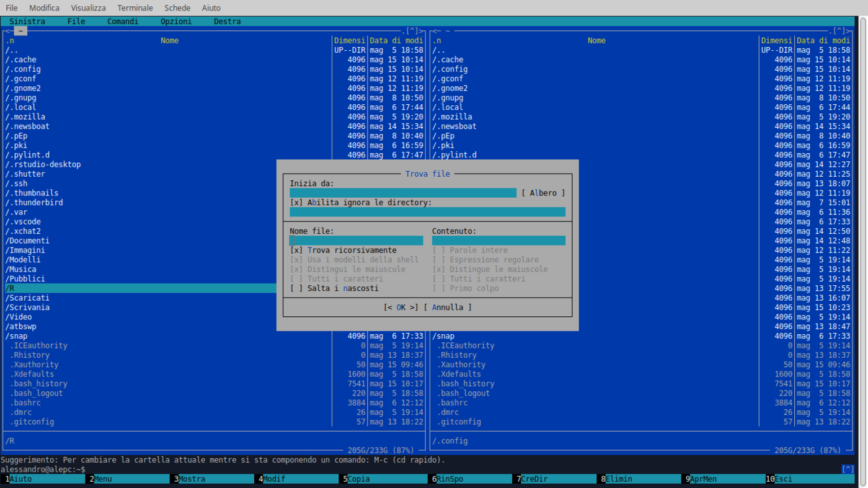Click the left panel history [^] arrow
Viewport: 868px width, 488px height.
tap(412, 31)
